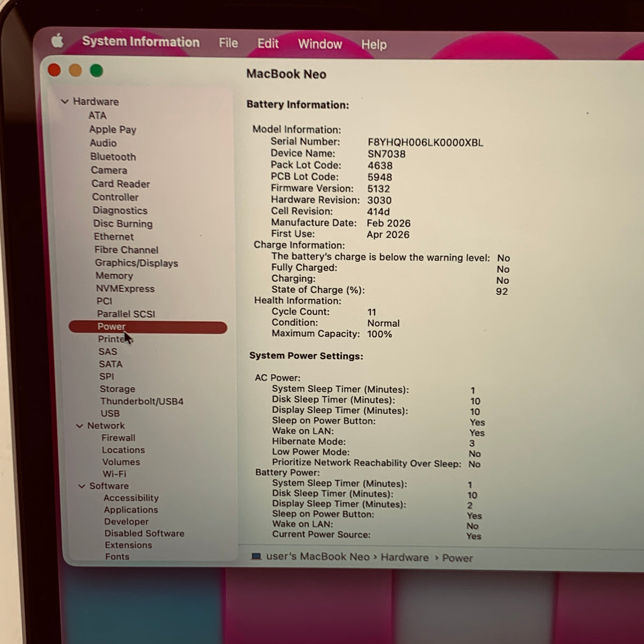Select Locations under Network

[x=123, y=450]
